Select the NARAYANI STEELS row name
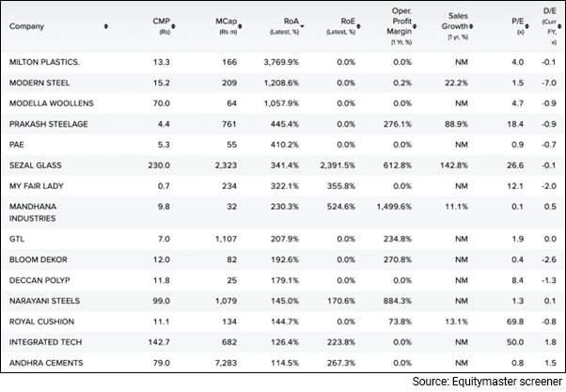566x392 pixels. point(43,301)
